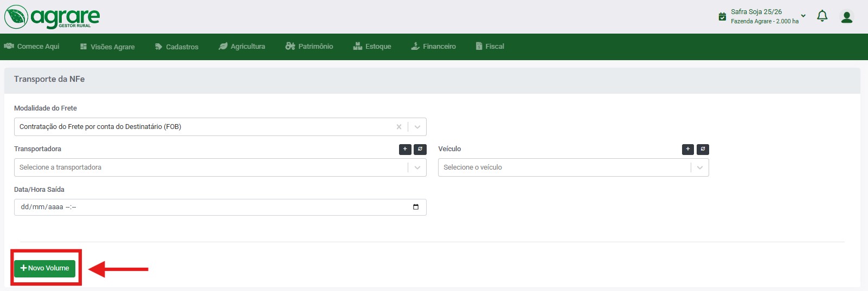Refresh the Transportadora list
Screen dimensions: 868x291
420,150
